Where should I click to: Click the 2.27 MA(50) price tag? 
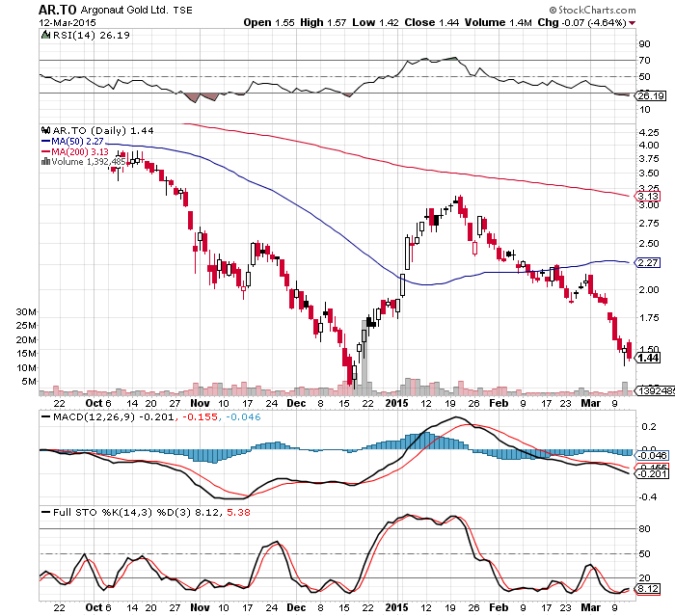[x=648, y=262]
